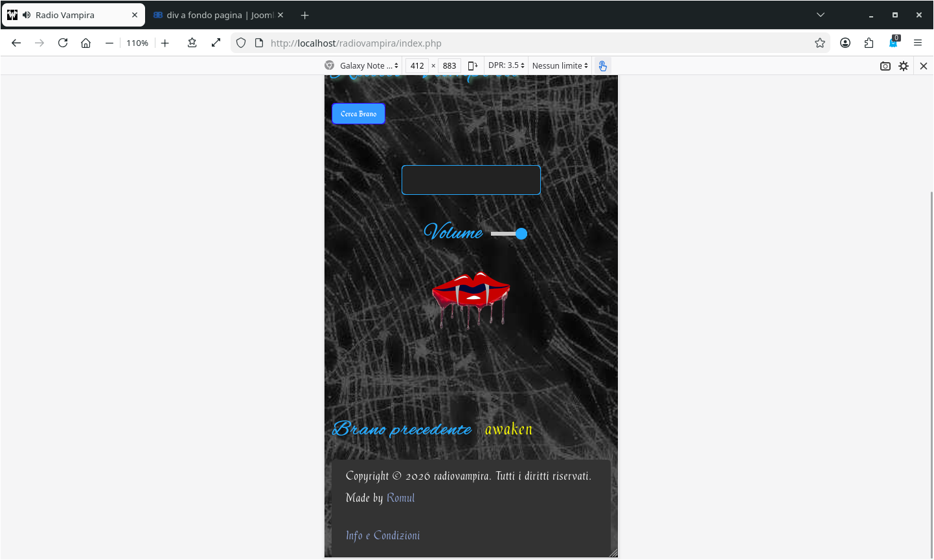Open the extensions puzzle icon
This screenshot has height=560, width=934.
click(869, 43)
